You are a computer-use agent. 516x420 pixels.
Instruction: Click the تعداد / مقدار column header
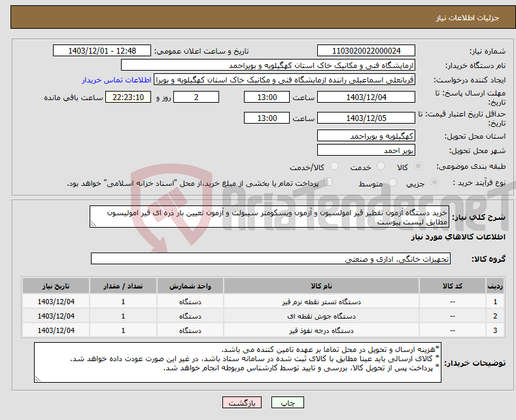pos(123,286)
